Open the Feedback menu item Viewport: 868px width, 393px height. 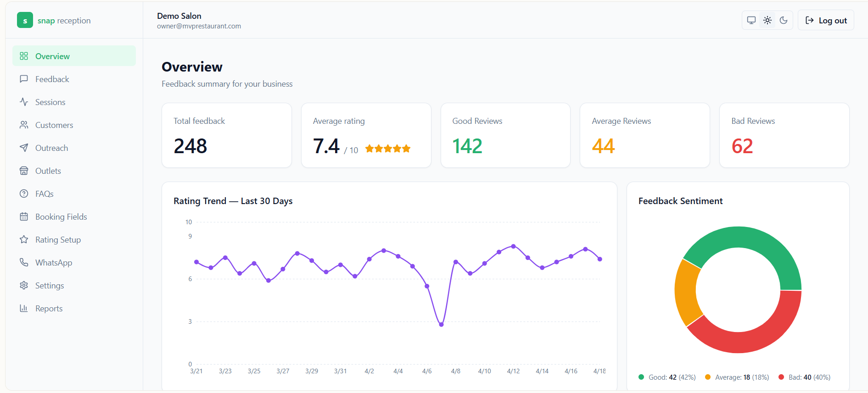coord(74,79)
